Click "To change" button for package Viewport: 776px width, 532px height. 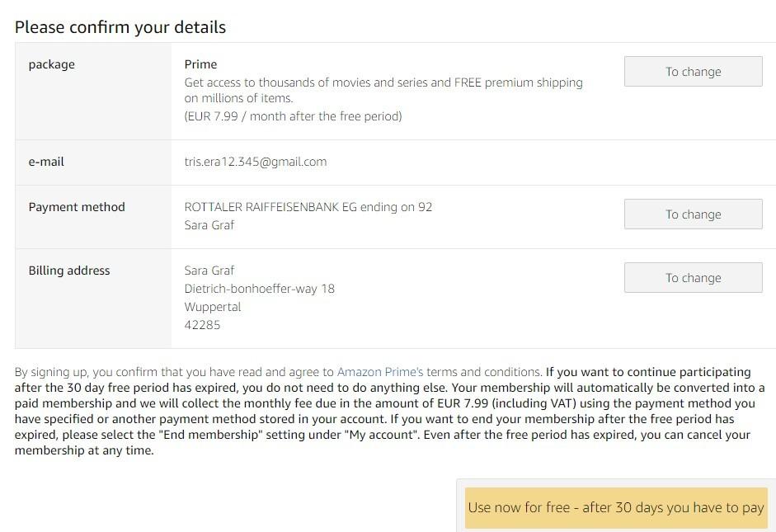point(693,72)
